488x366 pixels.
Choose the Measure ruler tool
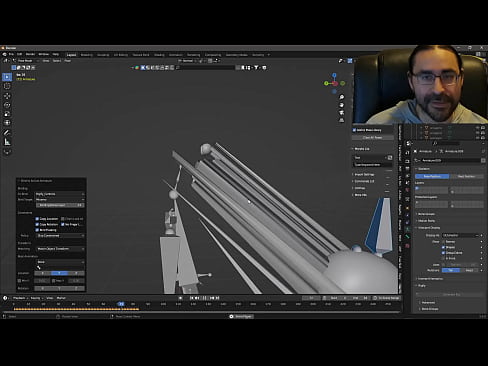[x=7, y=142]
